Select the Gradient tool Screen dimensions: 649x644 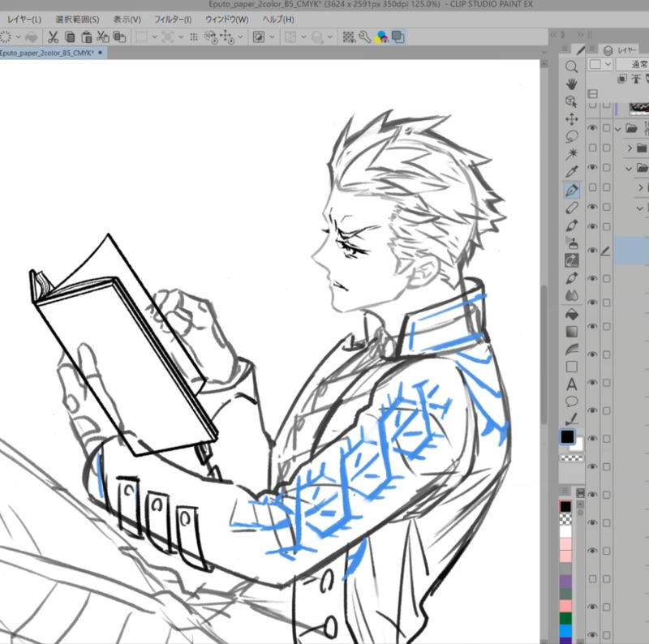coord(572,332)
